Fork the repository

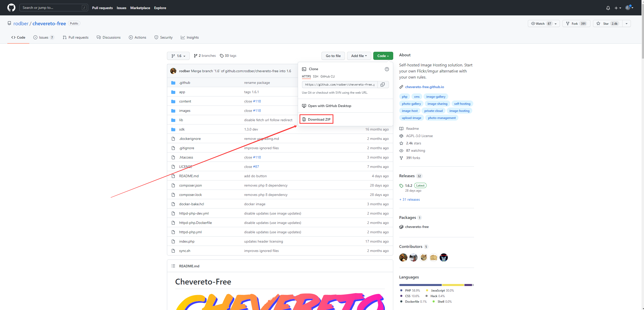point(576,23)
